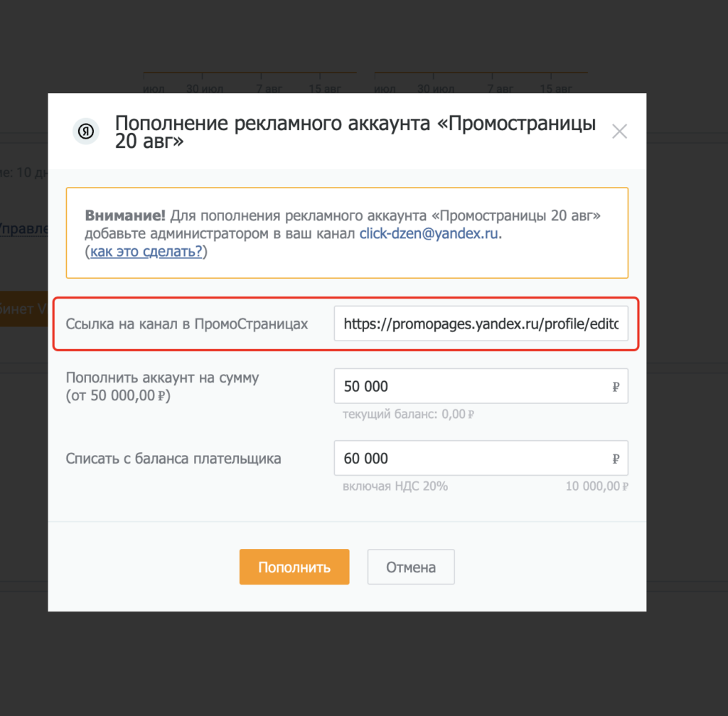The image size is (728, 716).
Task: Click the "Списать с баланса плательщика" label
Action: (173, 459)
